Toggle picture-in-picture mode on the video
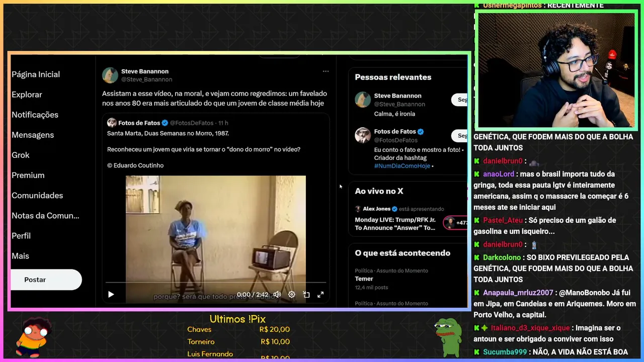This screenshot has height=362, width=644. tap(306, 295)
